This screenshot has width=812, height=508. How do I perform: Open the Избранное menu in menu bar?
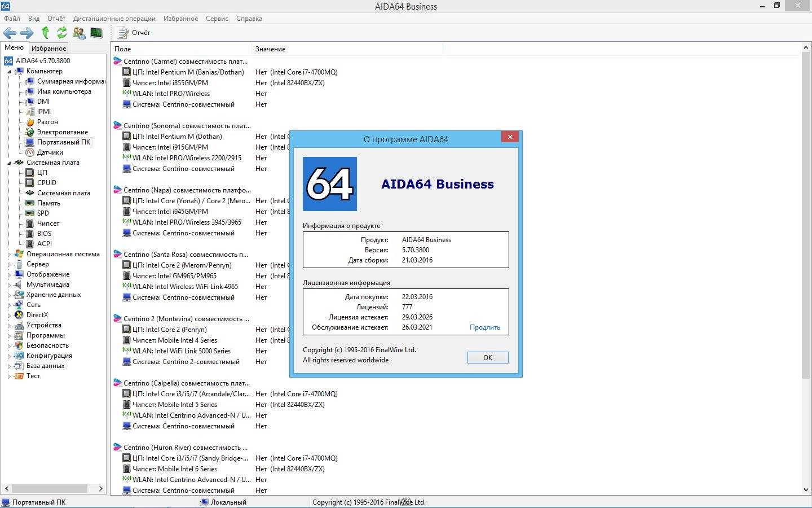coord(180,19)
